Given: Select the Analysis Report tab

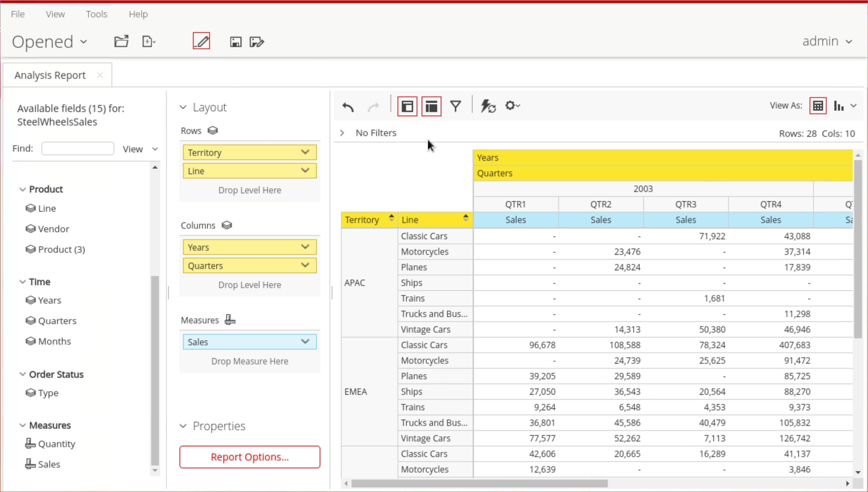Looking at the screenshot, I should pos(50,75).
